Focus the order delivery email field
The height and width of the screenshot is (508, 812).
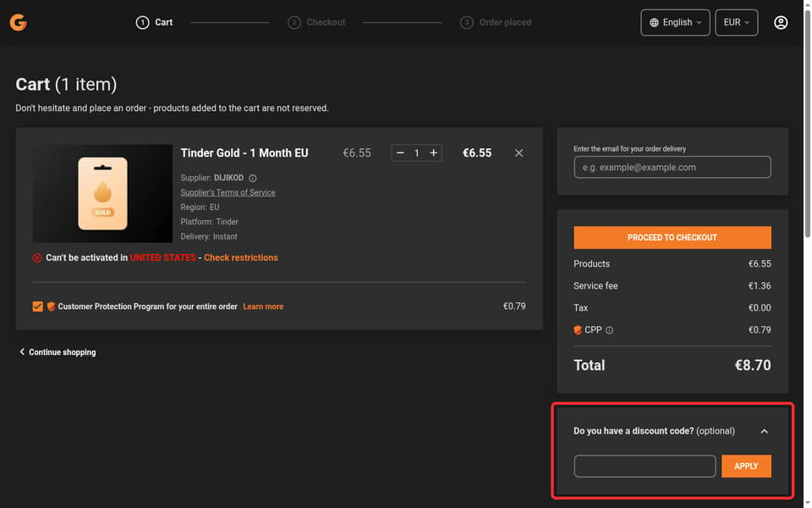click(672, 167)
